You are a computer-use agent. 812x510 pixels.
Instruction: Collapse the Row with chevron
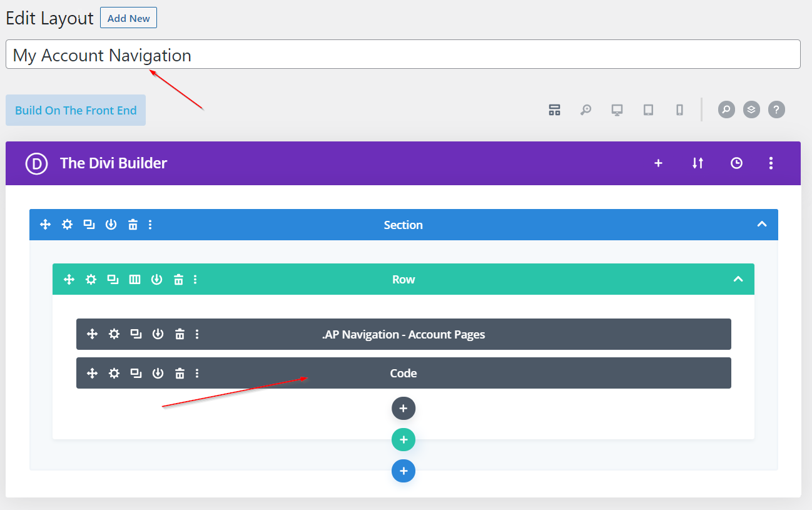coord(738,280)
